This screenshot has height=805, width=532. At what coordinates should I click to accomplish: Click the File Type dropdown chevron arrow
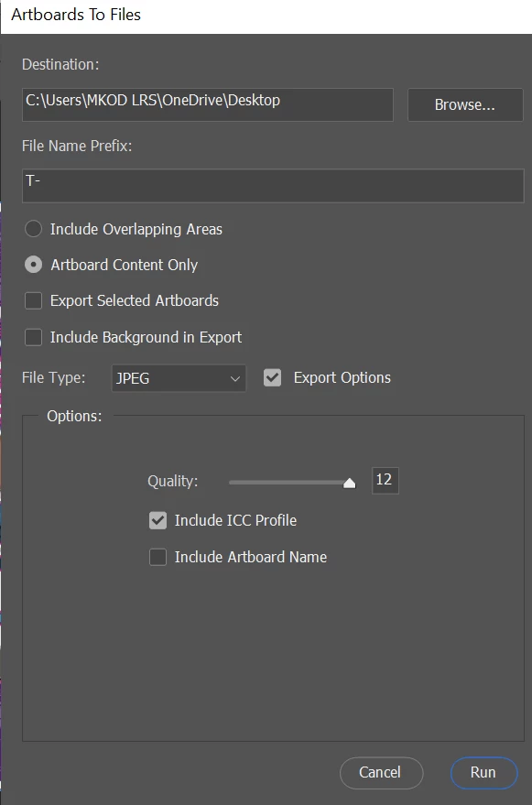click(235, 379)
